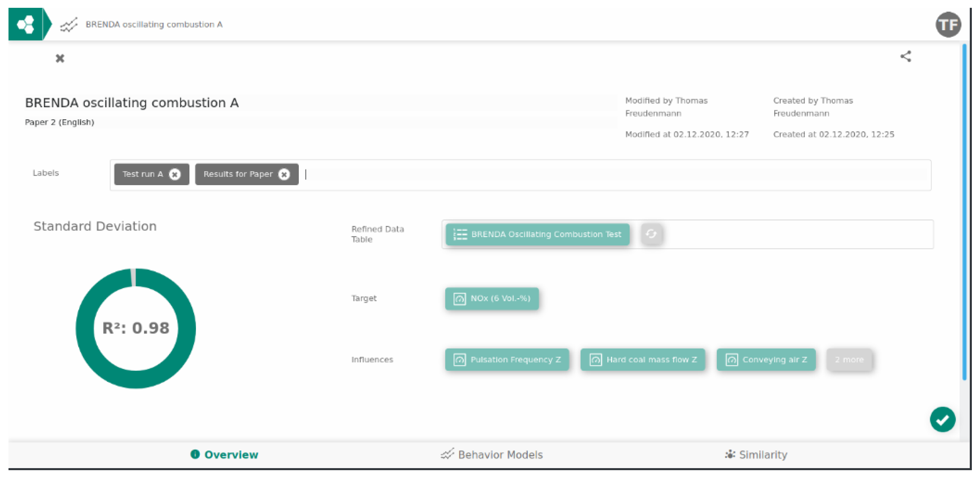Viewport: 980px width, 479px height.
Task: Close the model detail view (X icon)
Action: (x=60, y=58)
